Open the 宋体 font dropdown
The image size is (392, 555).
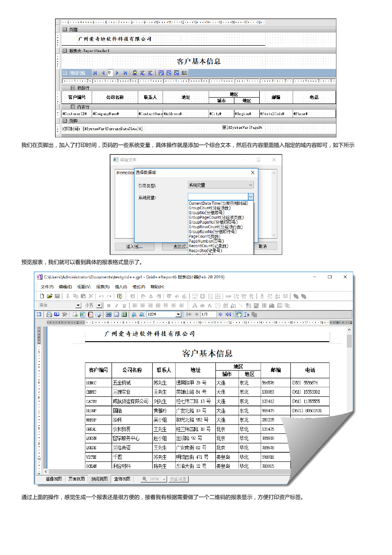click(x=78, y=306)
